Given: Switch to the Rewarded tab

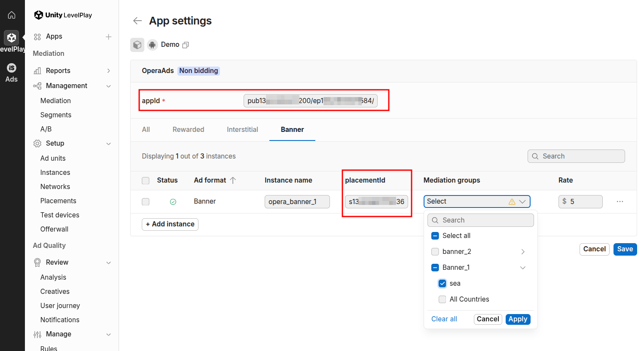Looking at the screenshot, I should coord(189,130).
